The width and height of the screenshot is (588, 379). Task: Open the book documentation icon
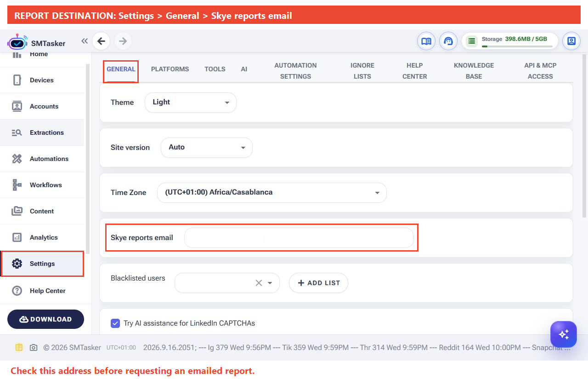pyautogui.click(x=426, y=41)
